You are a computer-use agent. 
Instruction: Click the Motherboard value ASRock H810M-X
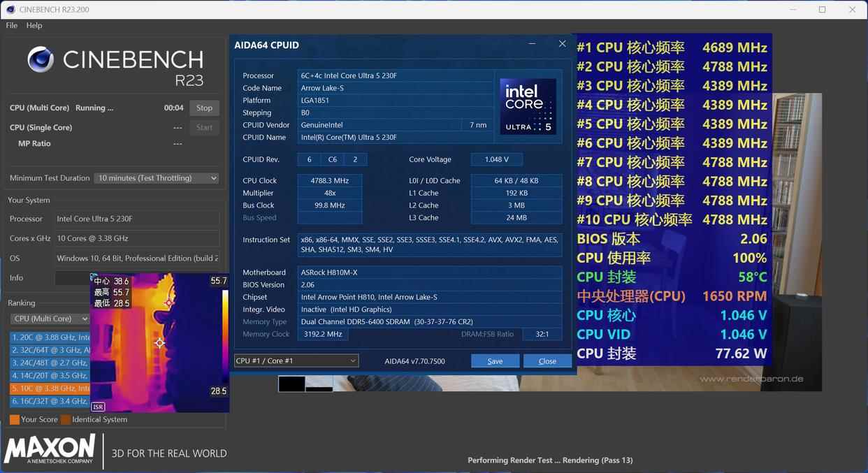point(430,272)
